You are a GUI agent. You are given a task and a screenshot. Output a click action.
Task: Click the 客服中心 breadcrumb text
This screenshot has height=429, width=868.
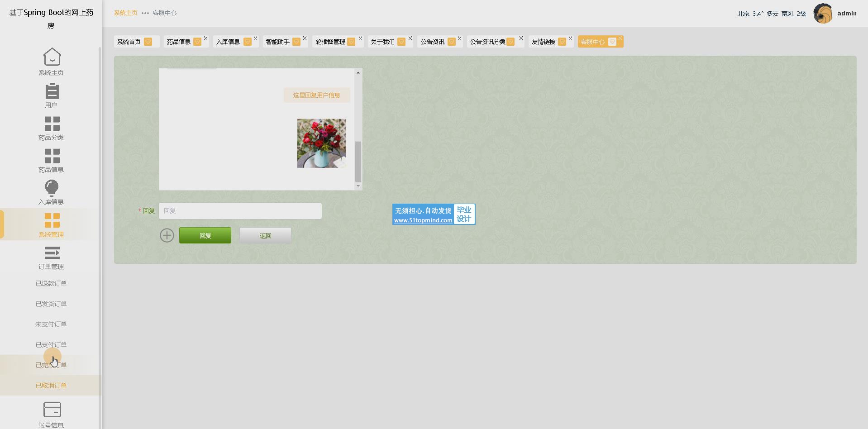[x=165, y=13]
